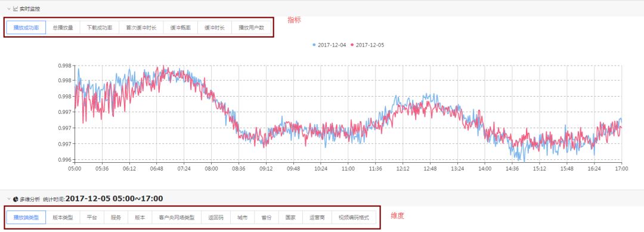Click the 2017-12-05 05:00~17:00 time range
The width and height of the screenshot is (644, 232).
click(114, 199)
